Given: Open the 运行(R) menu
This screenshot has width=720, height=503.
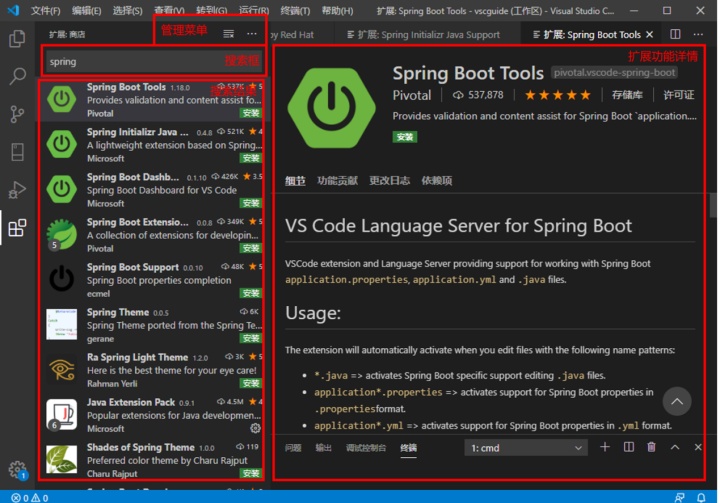Looking at the screenshot, I should tap(254, 11).
